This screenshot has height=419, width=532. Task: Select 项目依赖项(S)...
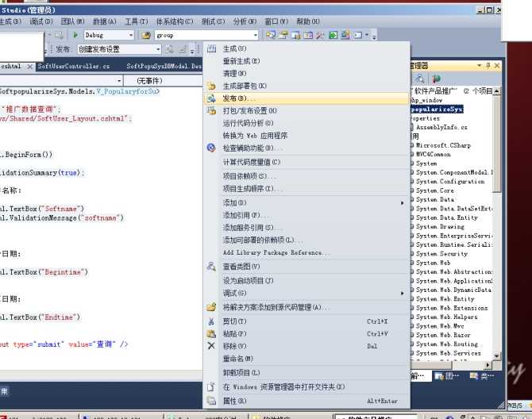pos(306,176)
